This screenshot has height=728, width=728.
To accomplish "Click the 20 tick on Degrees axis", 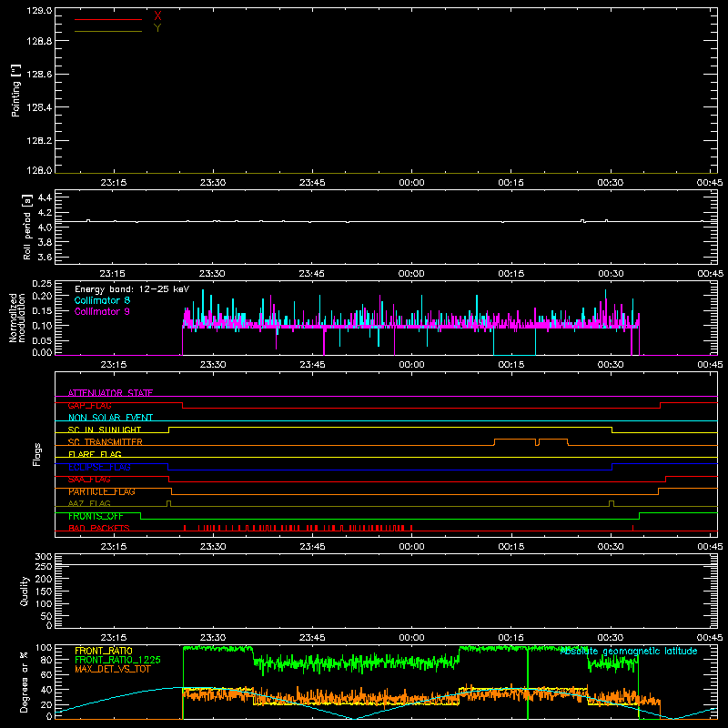I will (x=46, y=704).
